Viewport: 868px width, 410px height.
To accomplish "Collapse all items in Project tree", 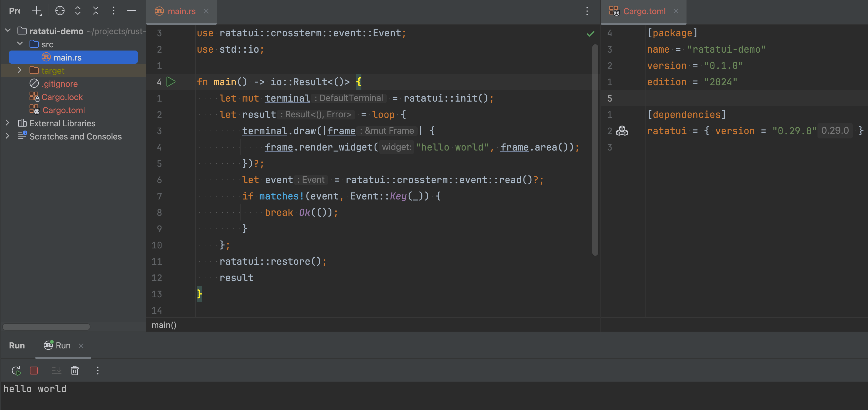I will point(96,11).
